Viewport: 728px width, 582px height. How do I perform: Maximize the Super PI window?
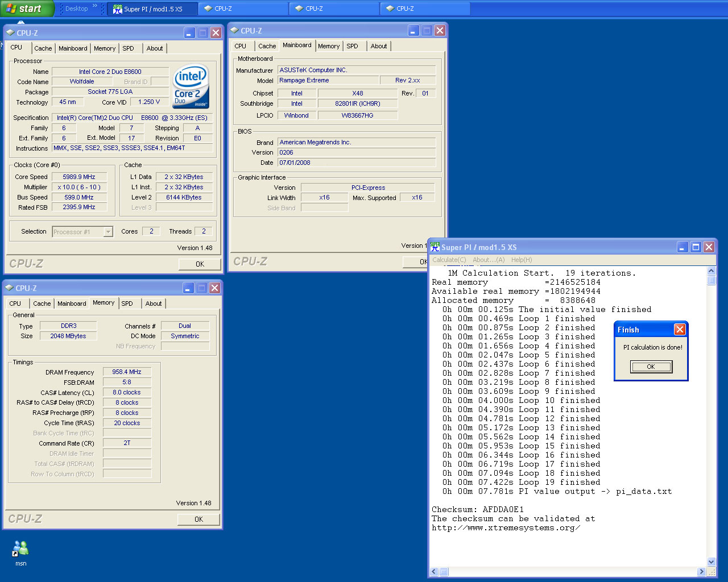coord(696,247)
